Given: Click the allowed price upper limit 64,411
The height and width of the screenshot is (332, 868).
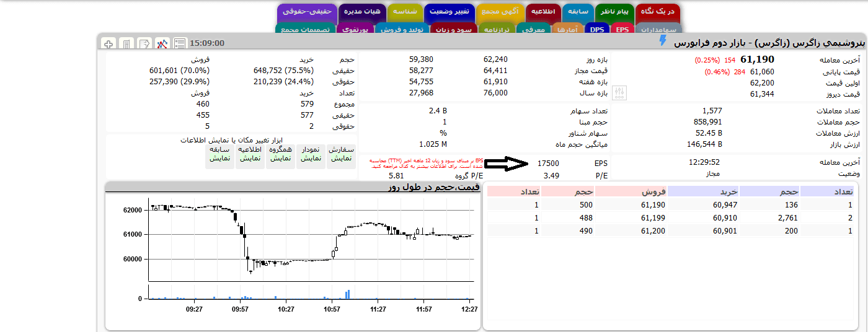Looking at the screenshot, I should 495,71.
